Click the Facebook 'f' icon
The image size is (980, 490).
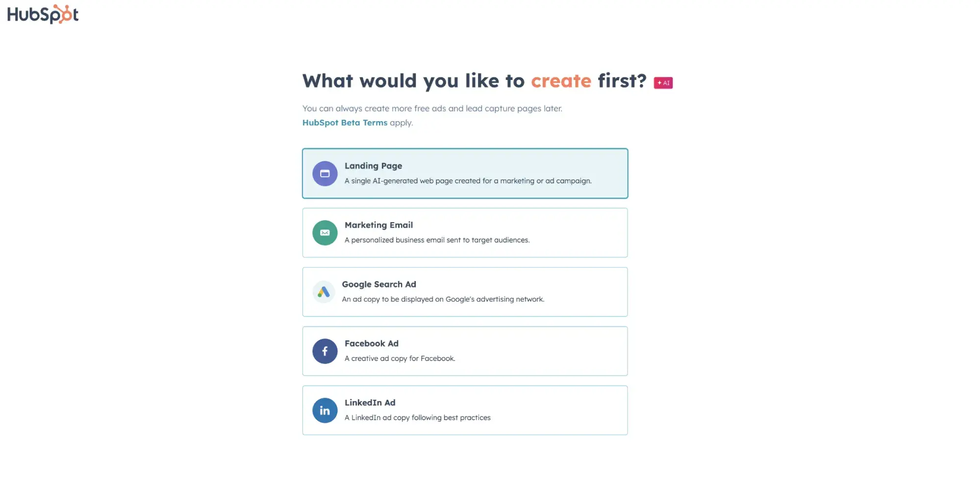[x=324, y=351]
